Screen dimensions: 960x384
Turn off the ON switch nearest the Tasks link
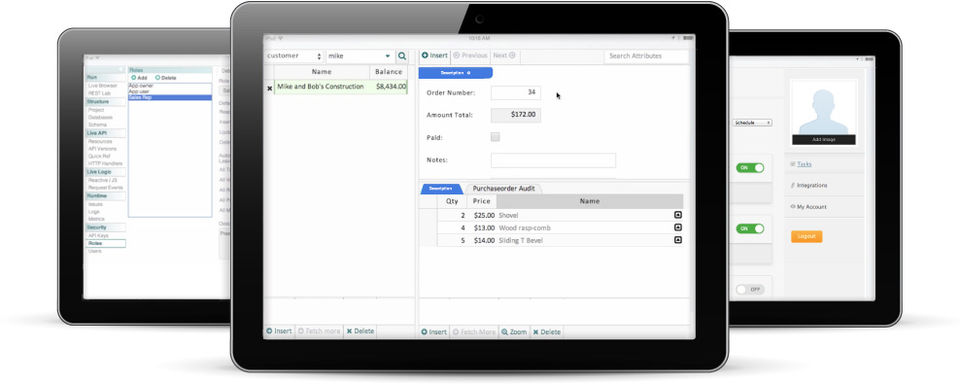tap(750, 168)
